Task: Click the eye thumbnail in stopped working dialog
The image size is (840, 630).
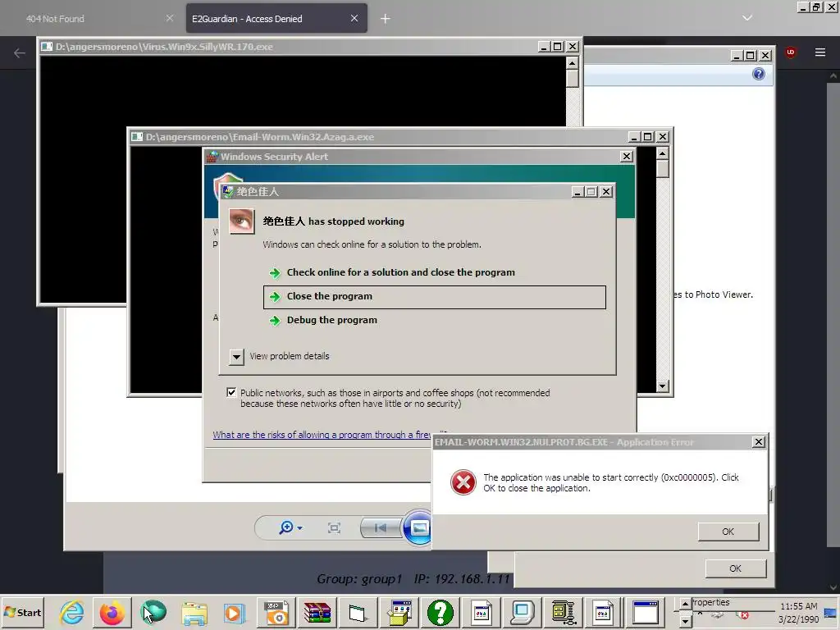Action: coord(242,221)
